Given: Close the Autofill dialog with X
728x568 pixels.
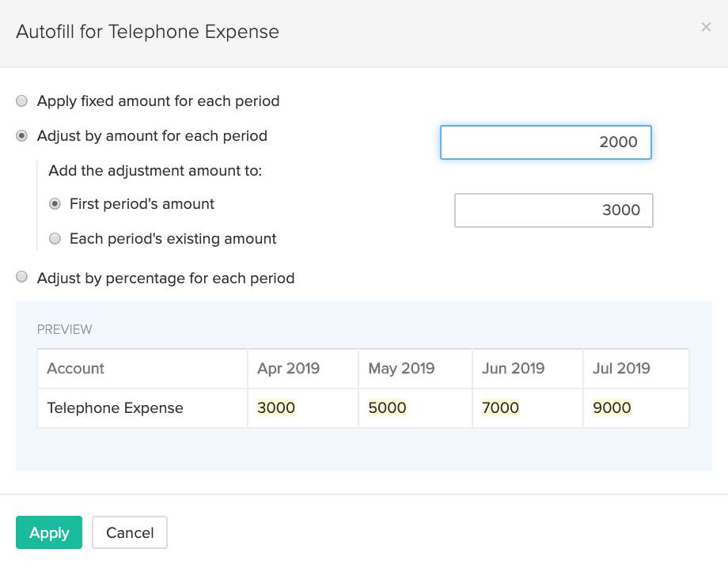Looking at the screenshot, I should pos(706,28).
